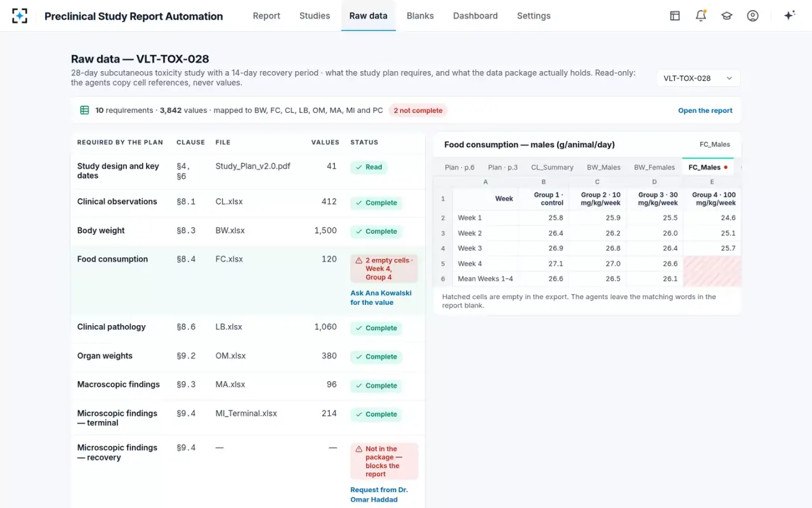Screen dimensions: 812x508
Task: Click the LB.xlsx file name
Action: (229, 327)
